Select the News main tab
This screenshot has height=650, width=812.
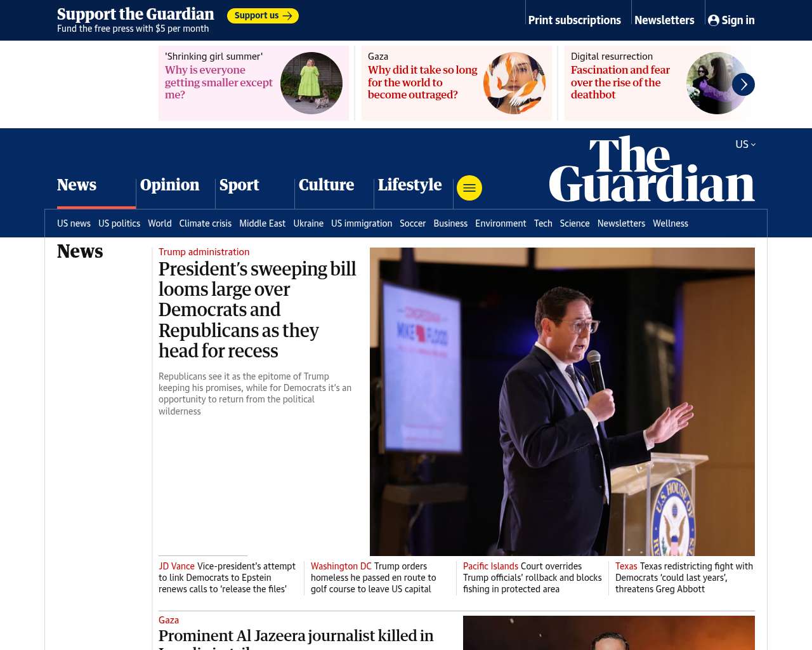77,185
